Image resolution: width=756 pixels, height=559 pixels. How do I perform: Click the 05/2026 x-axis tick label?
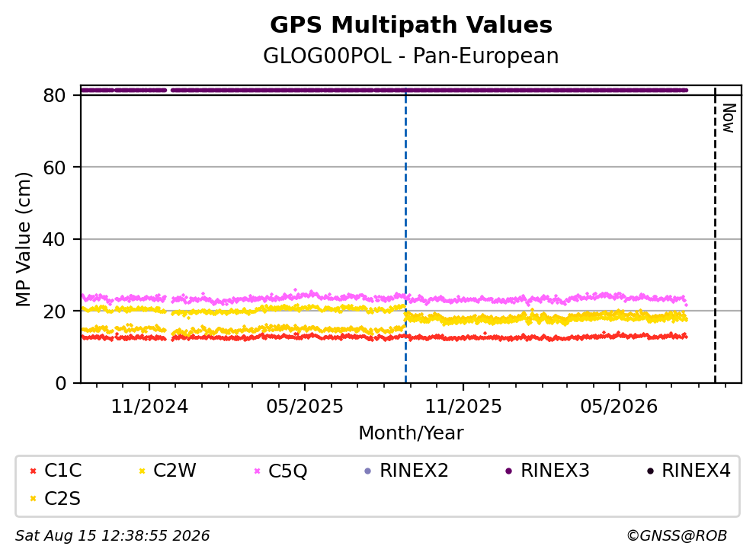619,407
